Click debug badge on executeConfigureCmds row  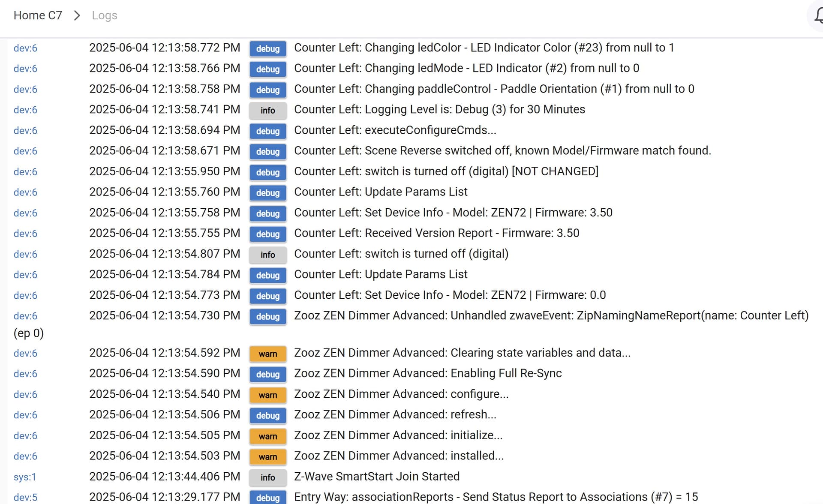268,131
